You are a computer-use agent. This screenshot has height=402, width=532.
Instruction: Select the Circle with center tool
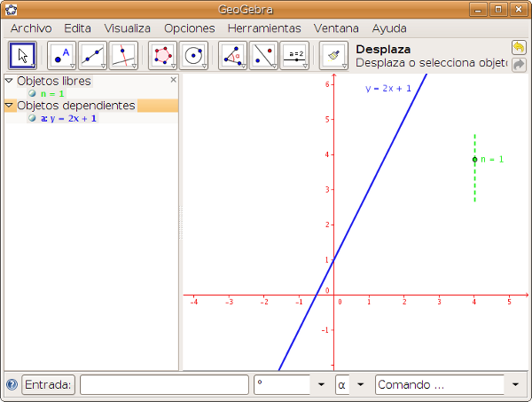pos(193,55)
